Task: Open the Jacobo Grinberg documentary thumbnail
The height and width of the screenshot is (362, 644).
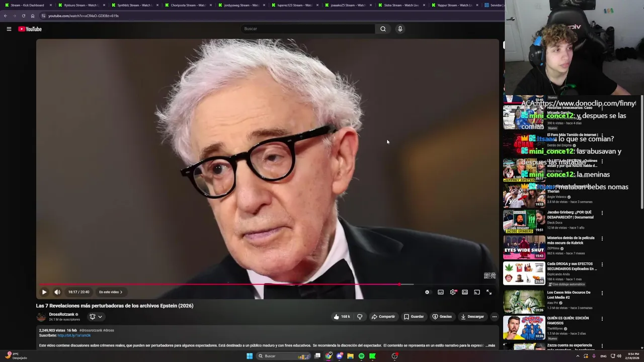Action: click(524, 222)
